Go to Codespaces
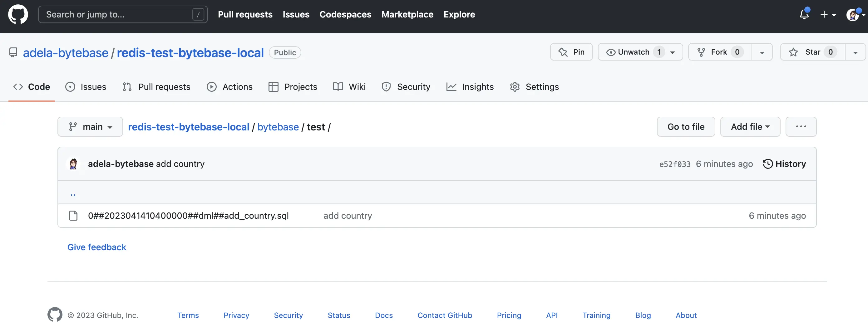 (x=345, y=14)
